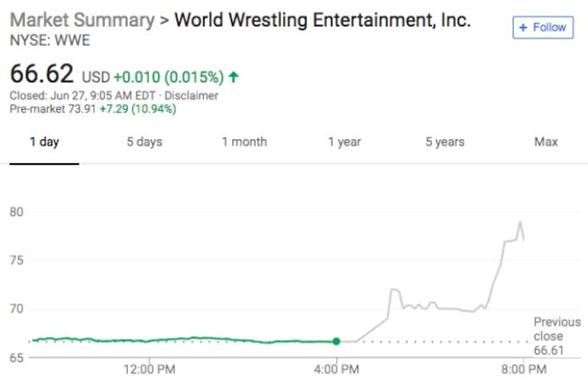This screenshot has height=385, width=588.
Task: Switch to the 5 days view
Action: 144,142
